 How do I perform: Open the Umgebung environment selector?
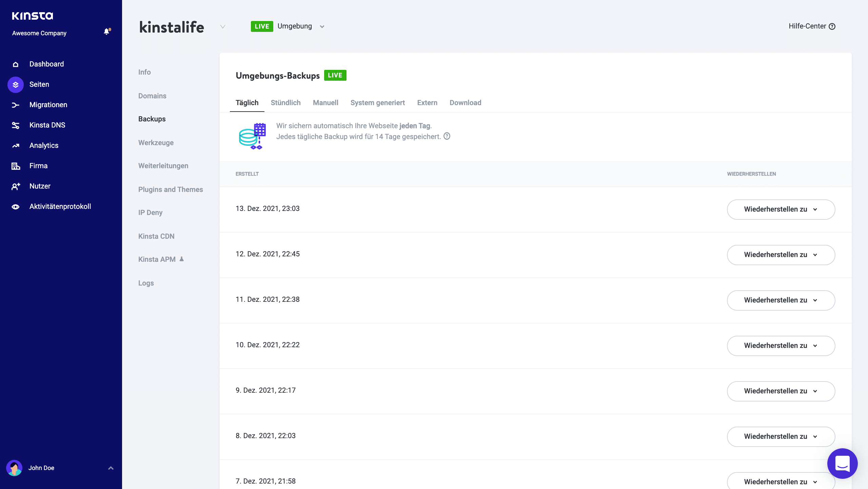pos(322,26)
